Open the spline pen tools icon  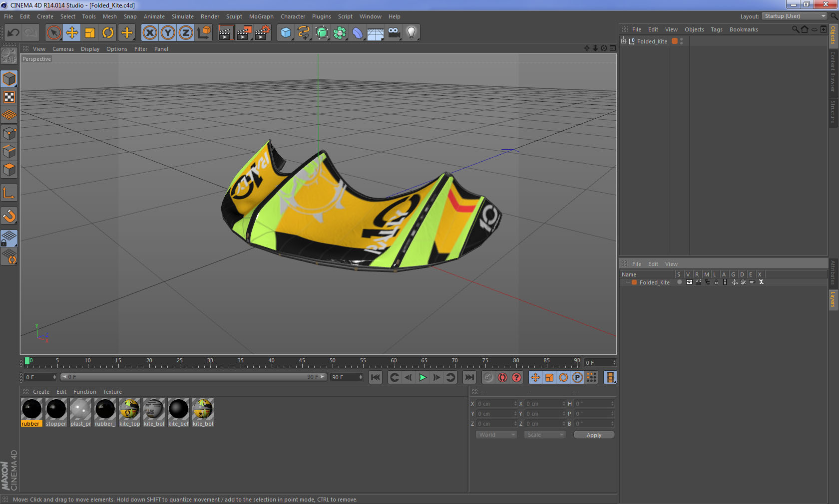pos(304,33)
